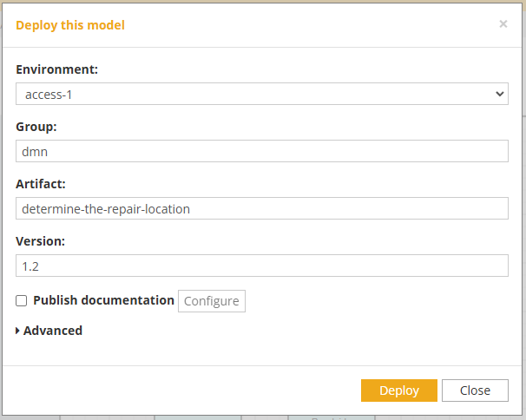
Task: Place cursor after 1.2 version text
Action: point(40,266)
